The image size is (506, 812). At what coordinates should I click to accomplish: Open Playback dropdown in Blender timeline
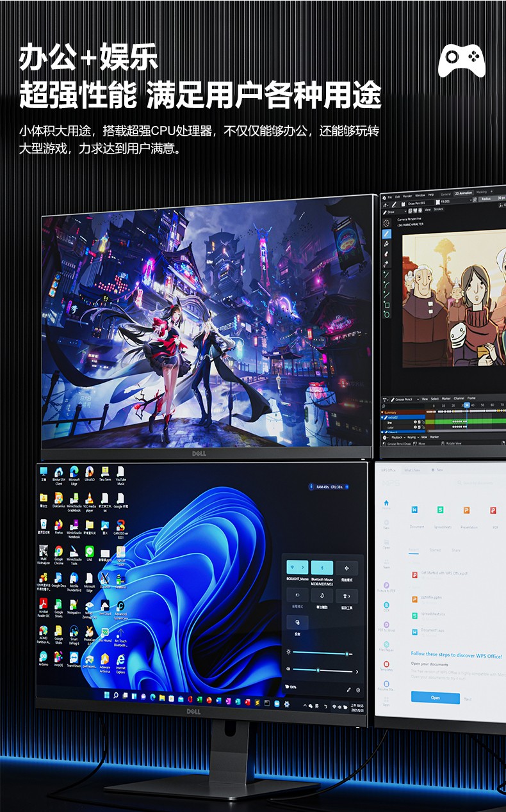coord(398,438)
